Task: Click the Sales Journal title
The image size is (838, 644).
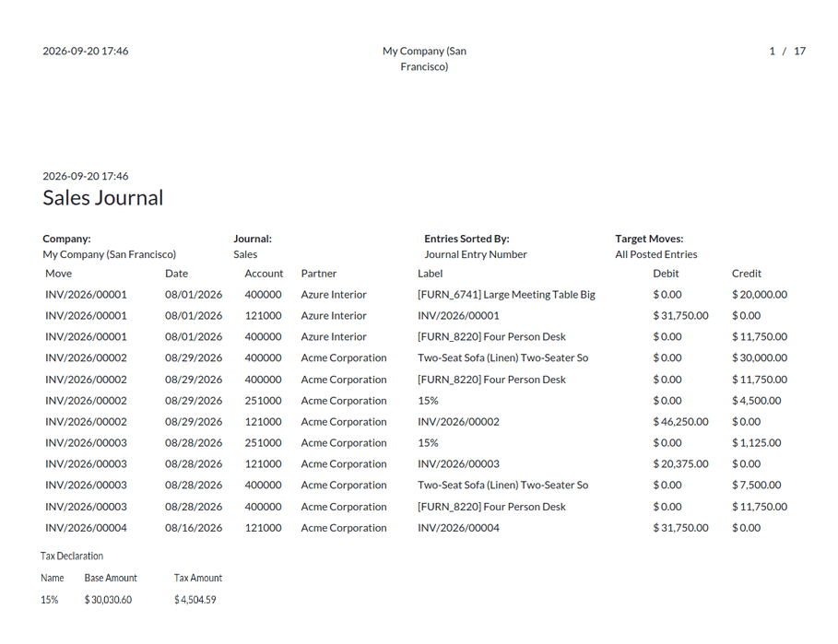Action: (x=102, y=198)
